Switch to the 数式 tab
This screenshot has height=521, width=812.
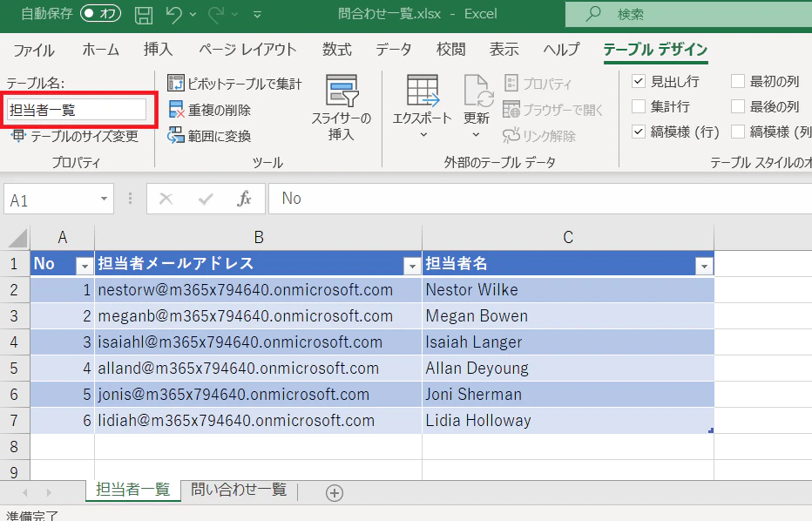pyautogui.click(x=336, y=49)
